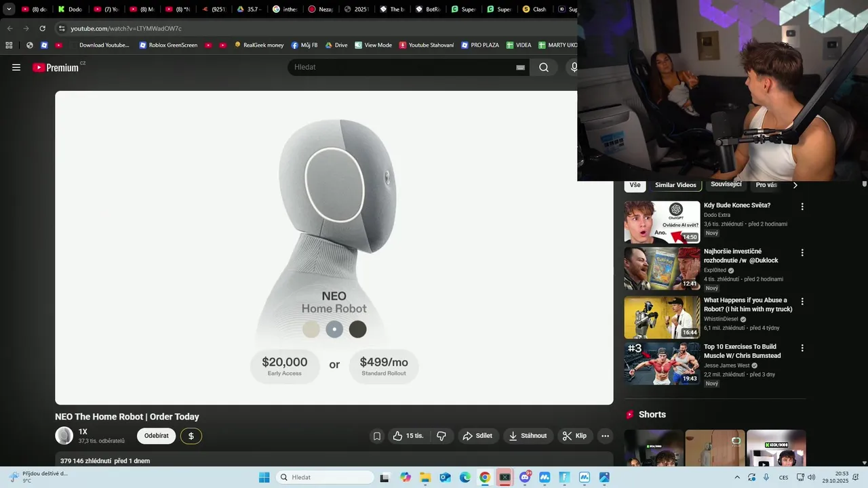Open File Explorer from taskbar
Viewport: 868px width, 488px height.
pyautogui.click(x=425, y=477)
